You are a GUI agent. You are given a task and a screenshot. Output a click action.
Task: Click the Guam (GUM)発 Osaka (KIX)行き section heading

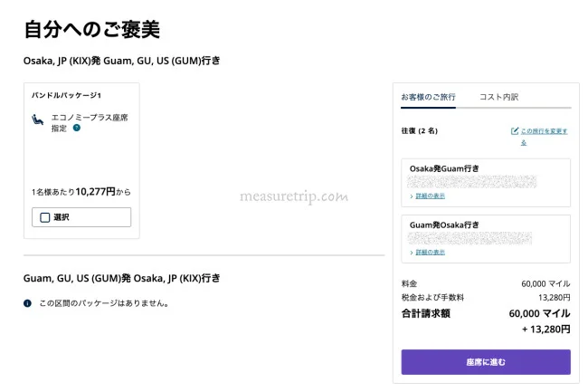pos(122,278)
